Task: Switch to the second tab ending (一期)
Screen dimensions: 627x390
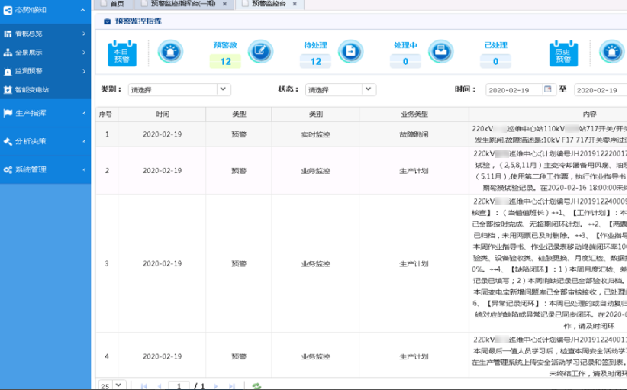Action: [x=184, y=4]
